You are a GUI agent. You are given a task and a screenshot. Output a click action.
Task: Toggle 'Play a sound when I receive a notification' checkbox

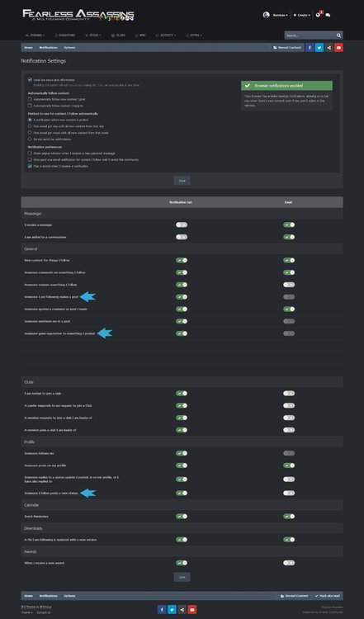[x=30, y=166]
